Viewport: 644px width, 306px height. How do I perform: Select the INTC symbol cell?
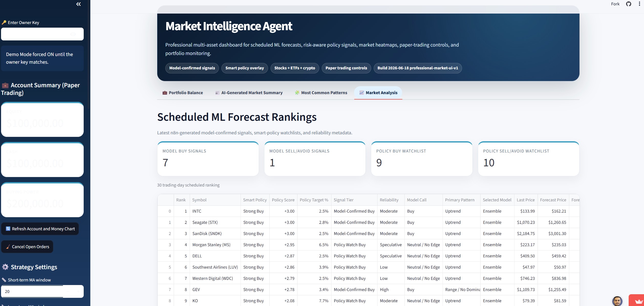215,211
